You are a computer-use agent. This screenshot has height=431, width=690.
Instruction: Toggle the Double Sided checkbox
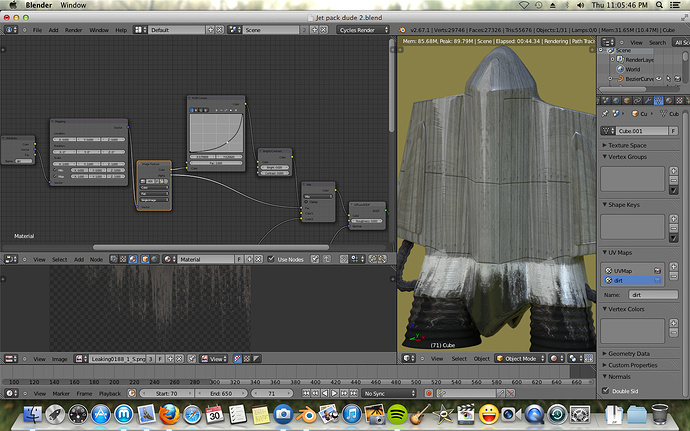(x=606, y=390)
